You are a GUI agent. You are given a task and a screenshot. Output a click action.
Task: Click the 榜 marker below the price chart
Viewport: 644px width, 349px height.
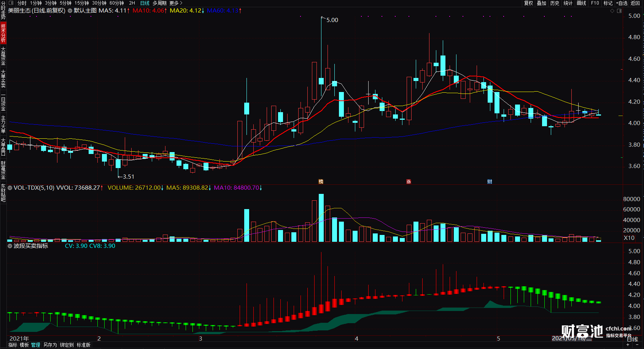point(321,182)
